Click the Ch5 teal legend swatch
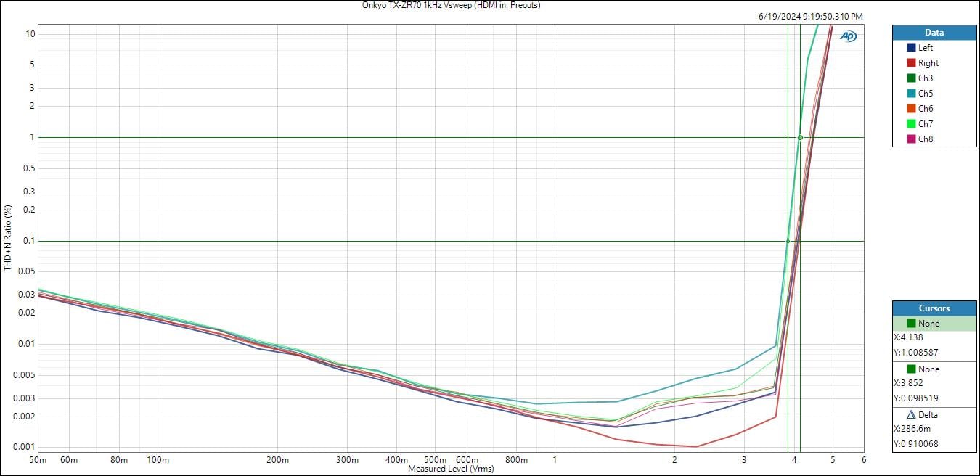Screen dimensions: 980x476 point(911,94)
